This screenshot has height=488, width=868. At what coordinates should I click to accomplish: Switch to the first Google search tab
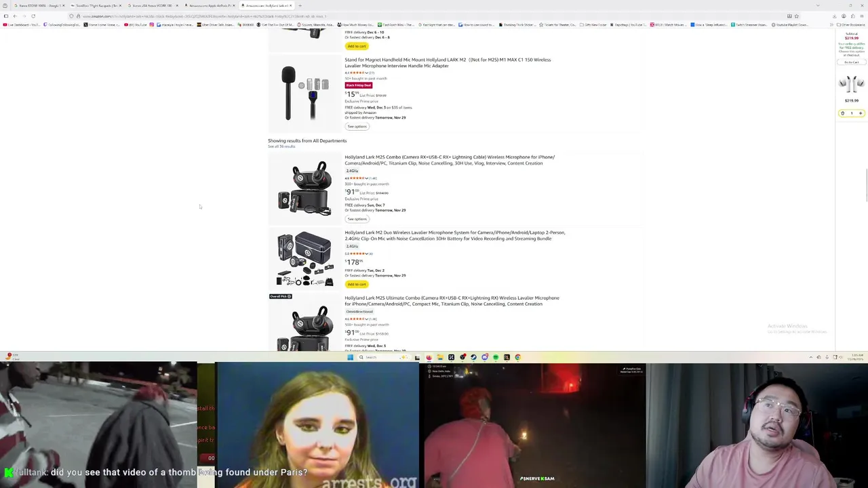click(38, 5)
